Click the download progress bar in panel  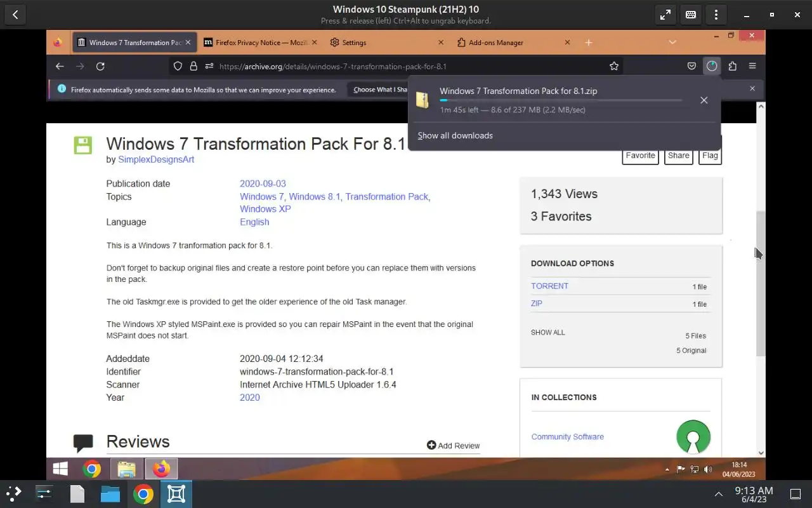(x=561, y=100)
